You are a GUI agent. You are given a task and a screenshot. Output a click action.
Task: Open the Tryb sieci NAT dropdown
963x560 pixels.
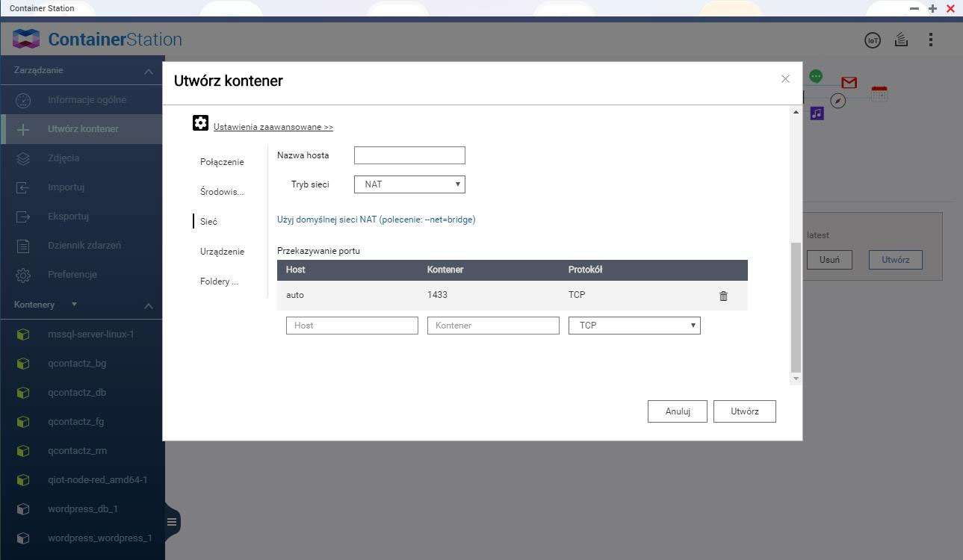pos(409,184)
